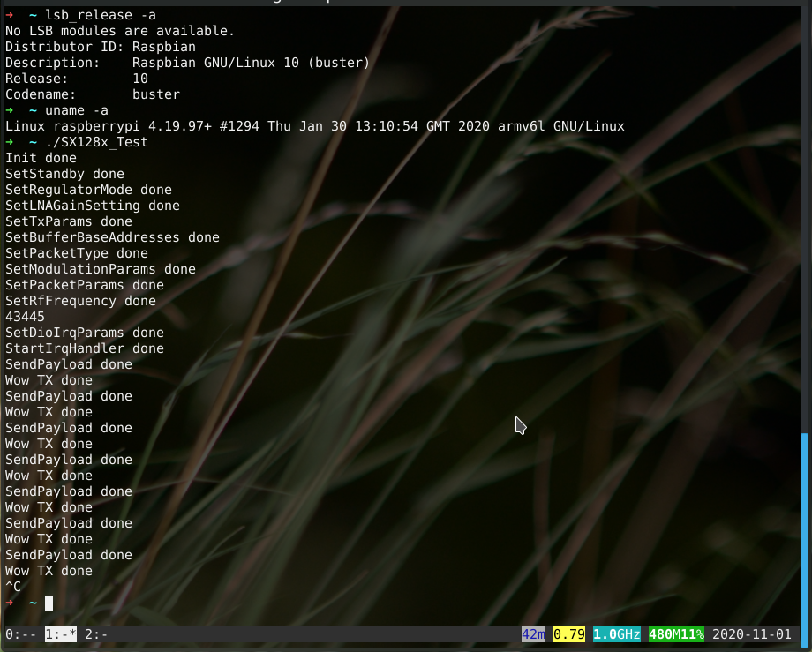Click the 42m uptime status indicator
Image resolution: width=812 pixels, height=652 pixels.
pos(533,634)
